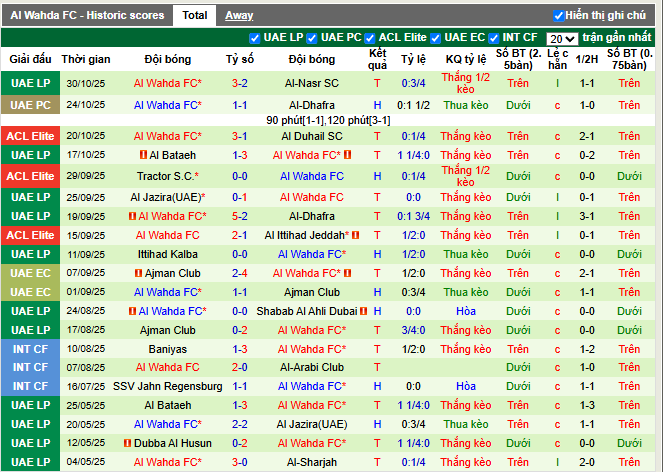Click ACL Elite league label dated 20/10/25

[30, 136]
